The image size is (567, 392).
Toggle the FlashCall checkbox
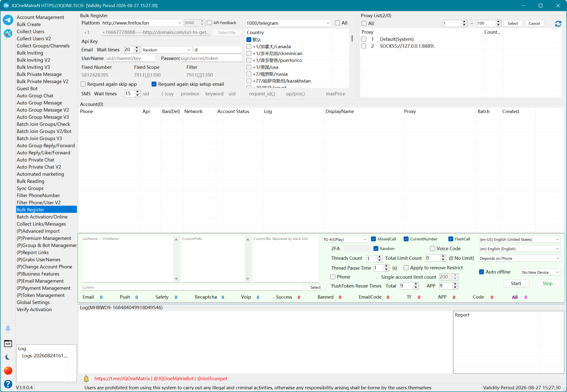tap(451, 239)
